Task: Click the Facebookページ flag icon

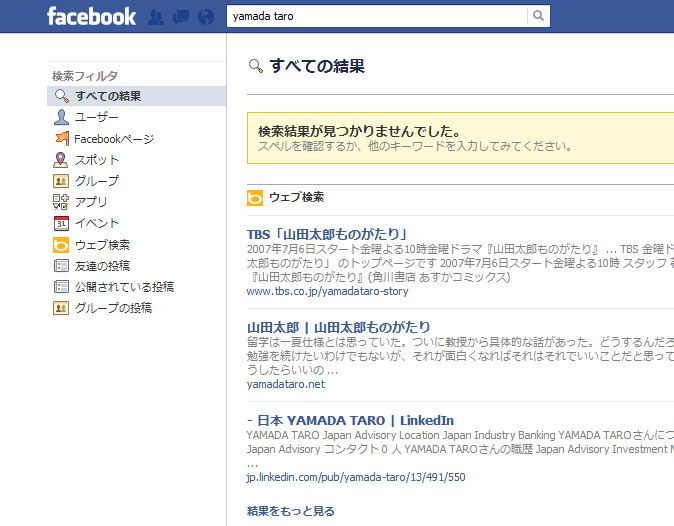Action: pyautogui.click(x=62, y=138)
